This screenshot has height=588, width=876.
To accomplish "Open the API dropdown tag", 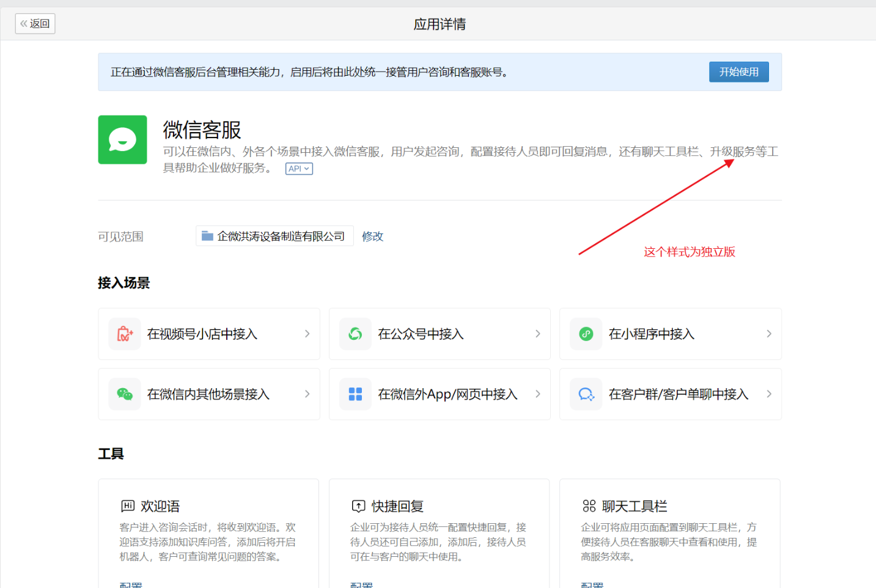I will (299, 169).
